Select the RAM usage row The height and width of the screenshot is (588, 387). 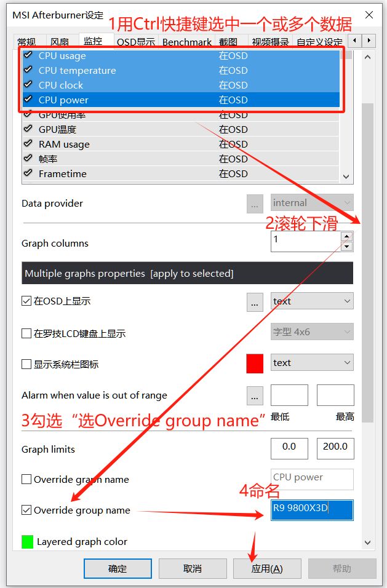click(x=181, y=144)
